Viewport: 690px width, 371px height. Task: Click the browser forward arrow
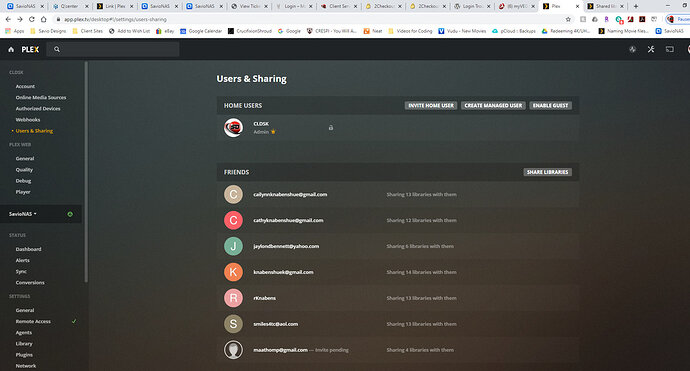click(20, 19)
